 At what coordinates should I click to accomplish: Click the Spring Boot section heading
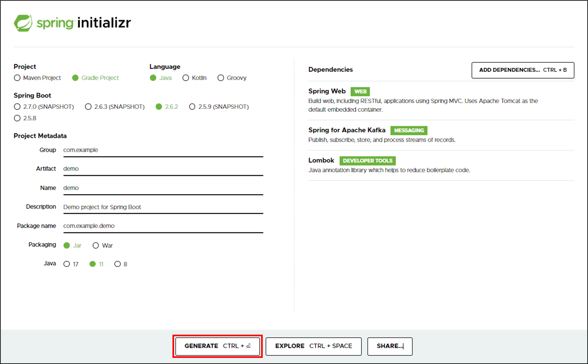click(32, 96)
